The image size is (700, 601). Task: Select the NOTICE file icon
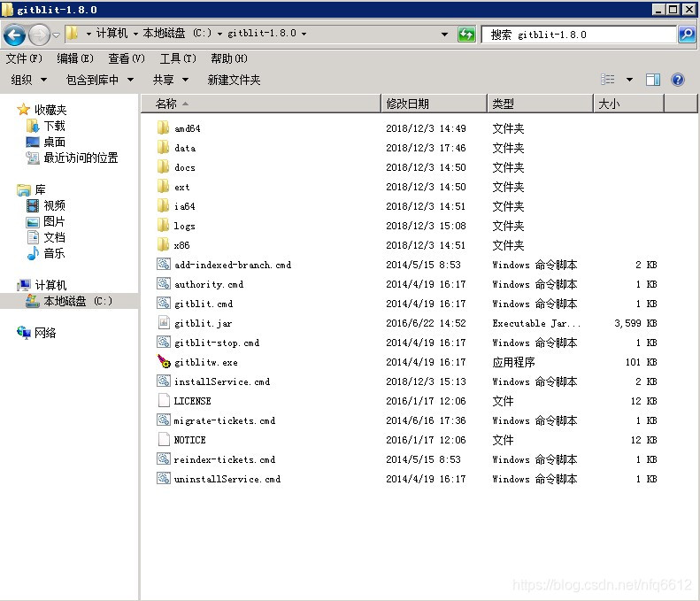click(164, 439)
